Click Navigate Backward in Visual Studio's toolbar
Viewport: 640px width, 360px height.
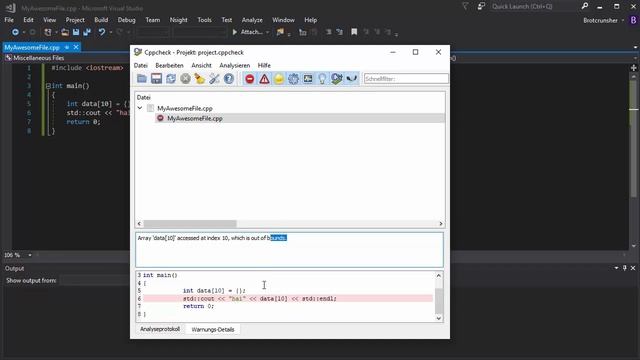(15, 32)
